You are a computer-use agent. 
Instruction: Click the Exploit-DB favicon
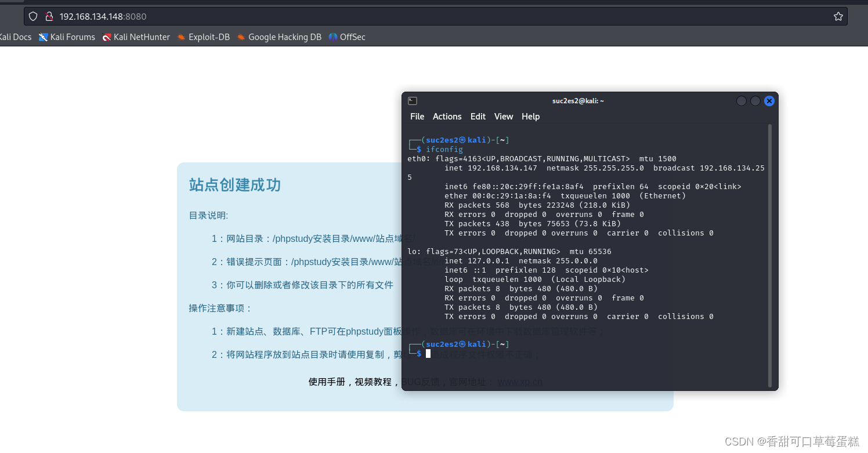[181, 37]
